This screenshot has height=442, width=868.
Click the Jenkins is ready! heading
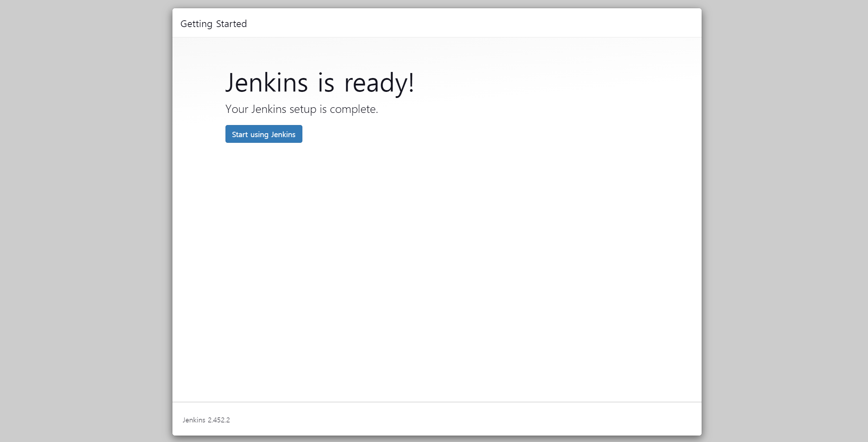tap(319, 83)
